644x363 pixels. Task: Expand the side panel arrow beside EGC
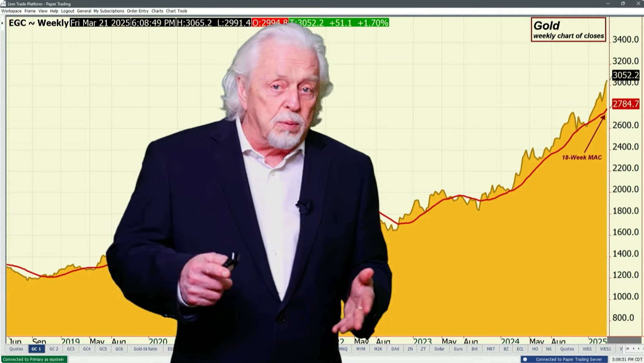2,23
